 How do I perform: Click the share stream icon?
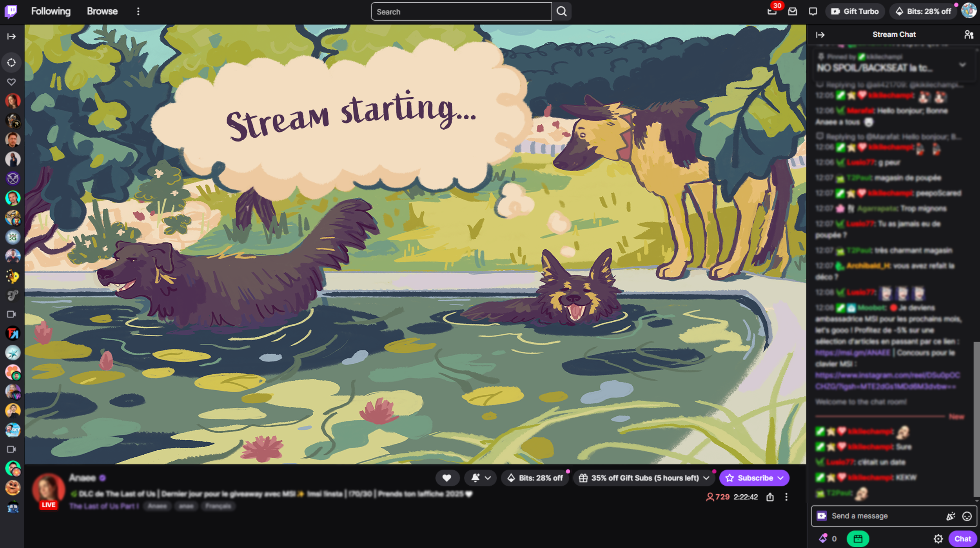pyautogui.click(x=770, y=497)
